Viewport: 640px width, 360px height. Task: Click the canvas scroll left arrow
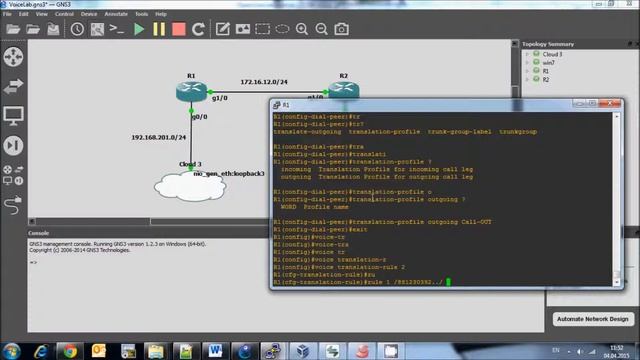pyautogui.click(x=32, y=221)
